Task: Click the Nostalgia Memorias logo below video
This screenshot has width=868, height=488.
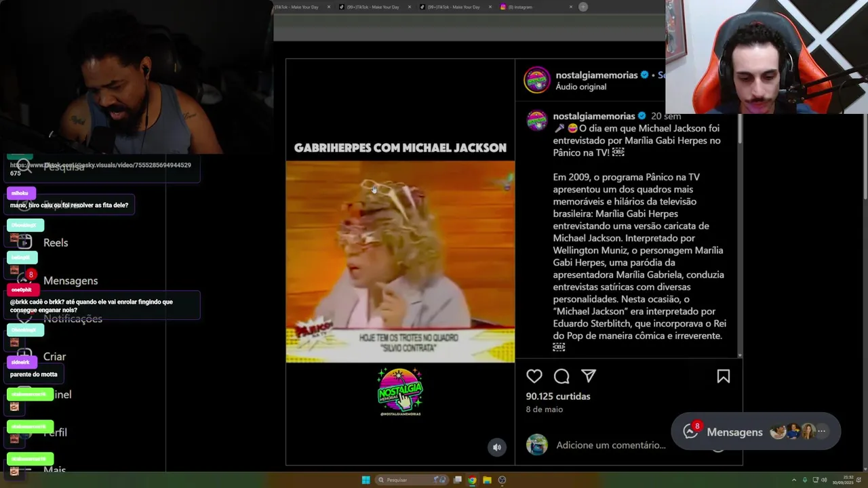Action: [x=400, y=391]
